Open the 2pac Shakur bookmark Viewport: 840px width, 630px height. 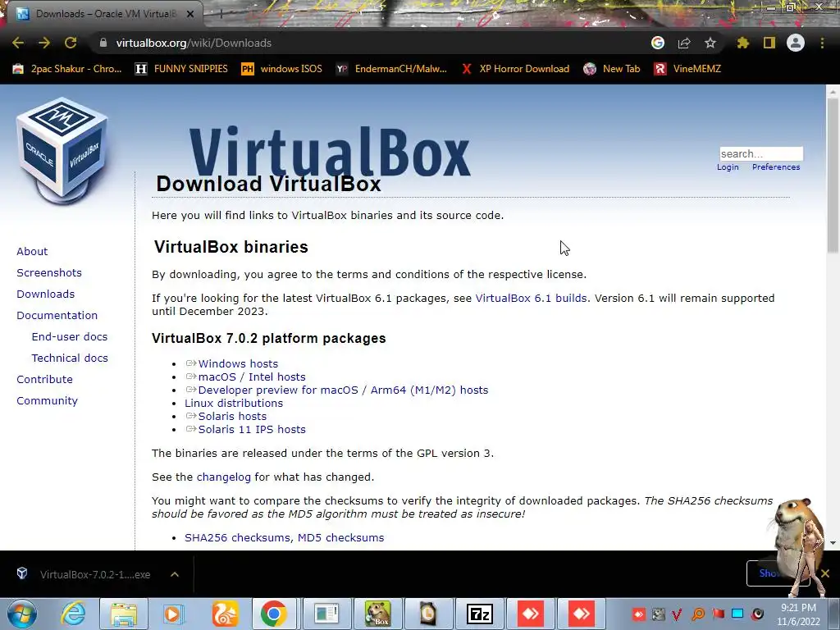[67, 69]
